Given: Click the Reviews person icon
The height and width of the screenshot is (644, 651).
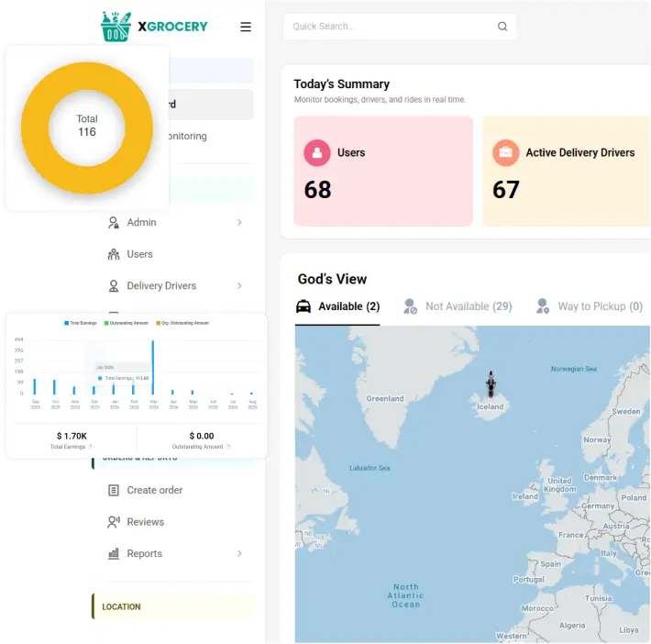Looking at the screenshot, I should [114, 522].
